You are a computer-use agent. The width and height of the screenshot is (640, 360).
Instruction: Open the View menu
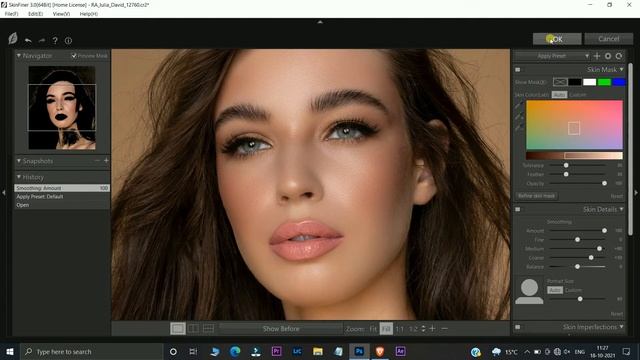(x=61, y=14)
